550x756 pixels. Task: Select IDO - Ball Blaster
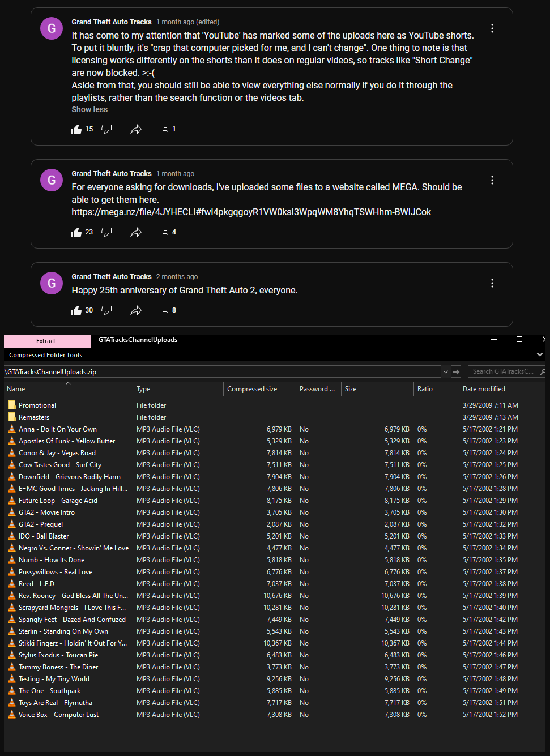(44, 536)
